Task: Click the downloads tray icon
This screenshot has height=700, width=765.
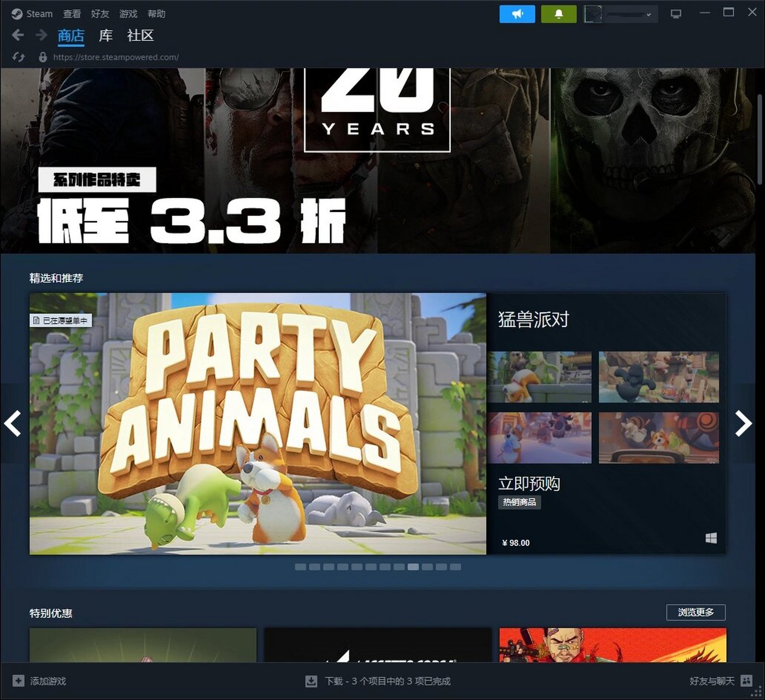Action: tap(311, 681)
